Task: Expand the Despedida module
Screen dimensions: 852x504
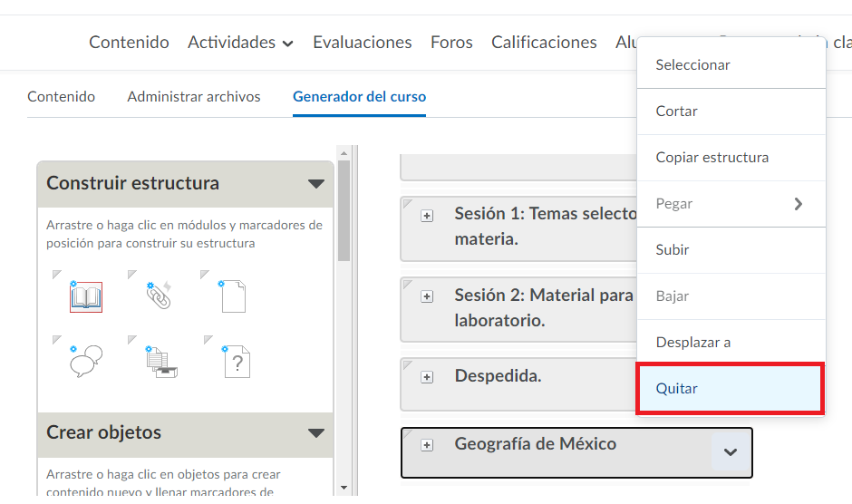Action: point(427,377)
